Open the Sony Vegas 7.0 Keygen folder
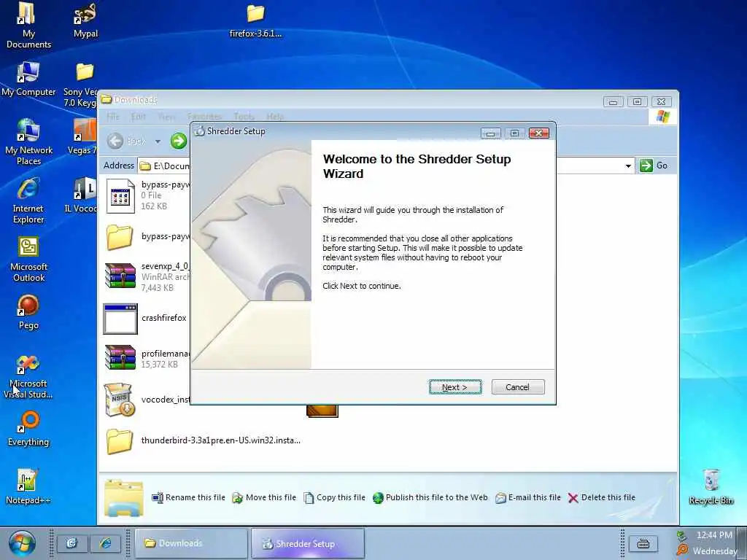 (x=82, y=85)
